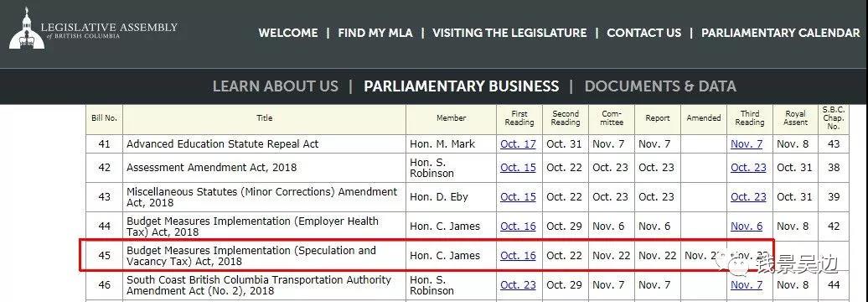
Task: Open Bill 41 third reading Nov. 7
Action: point(747,144)
